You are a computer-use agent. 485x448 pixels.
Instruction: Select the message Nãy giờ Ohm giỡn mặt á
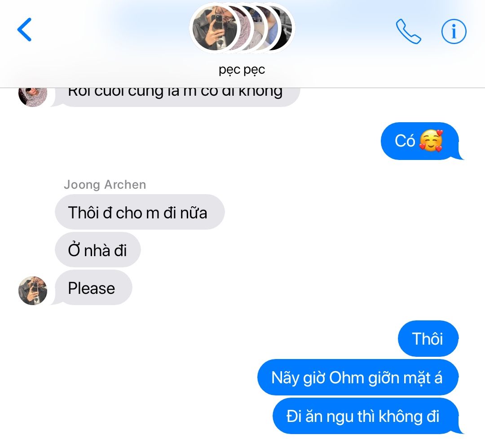[358, 377]
